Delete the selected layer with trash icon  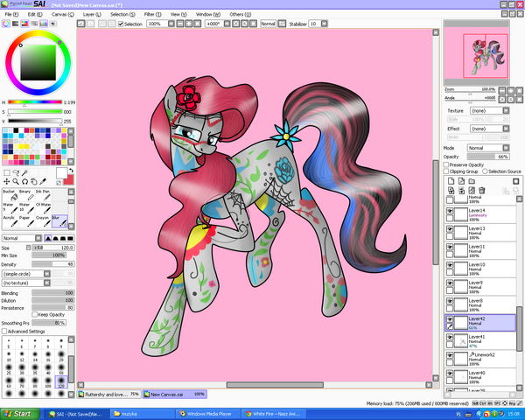click(482, 191)
